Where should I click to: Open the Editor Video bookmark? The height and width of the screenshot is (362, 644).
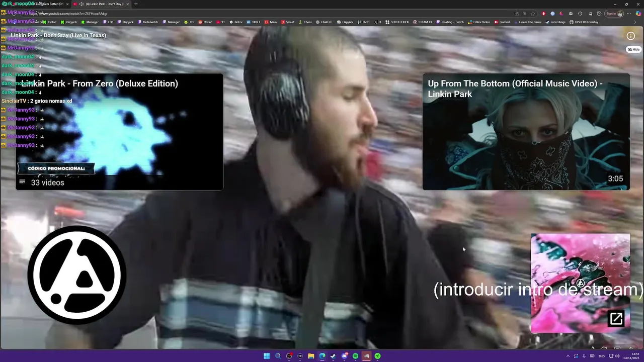coord(478,22)
